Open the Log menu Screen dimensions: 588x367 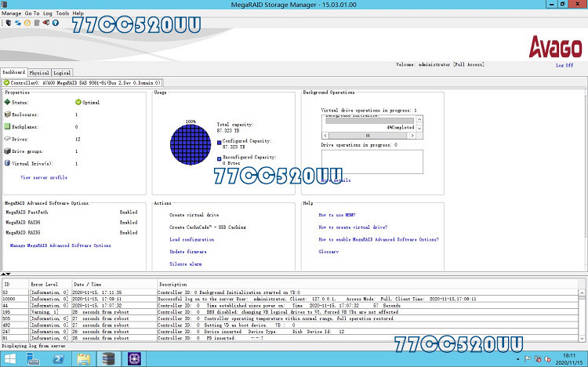click(48, 13)
